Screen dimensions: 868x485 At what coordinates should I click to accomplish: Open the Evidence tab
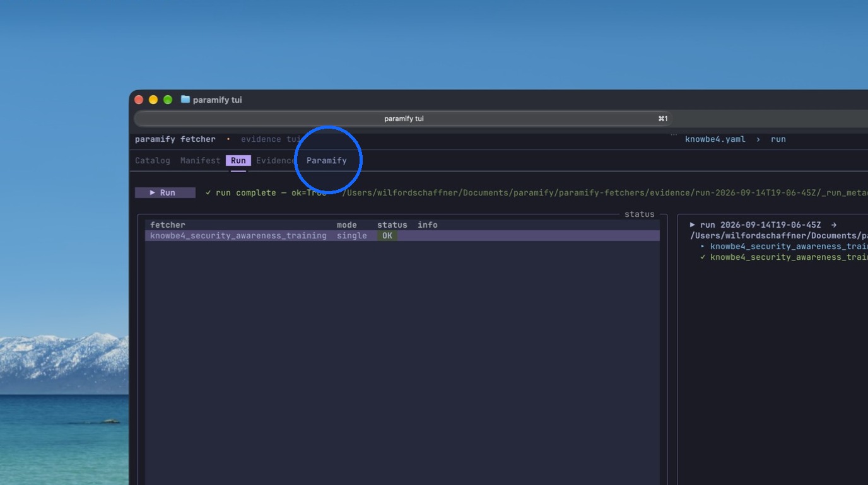click(x=276, y=160)
